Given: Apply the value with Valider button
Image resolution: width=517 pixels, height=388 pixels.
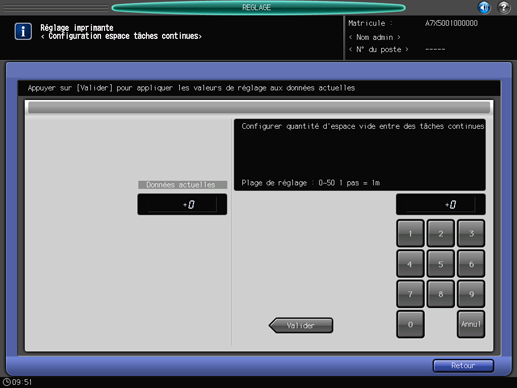Looking at the screenshot, I should coord(301,325).
